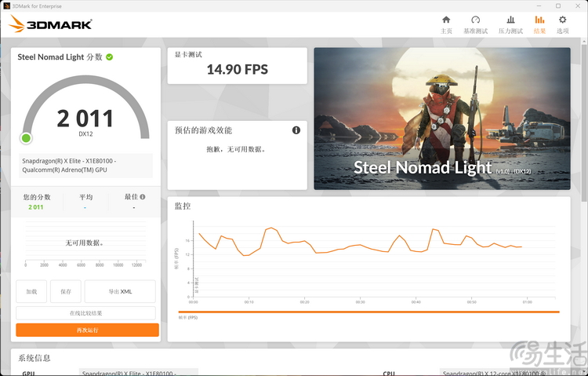Click the green dot on score gauge

pos(26,138)
